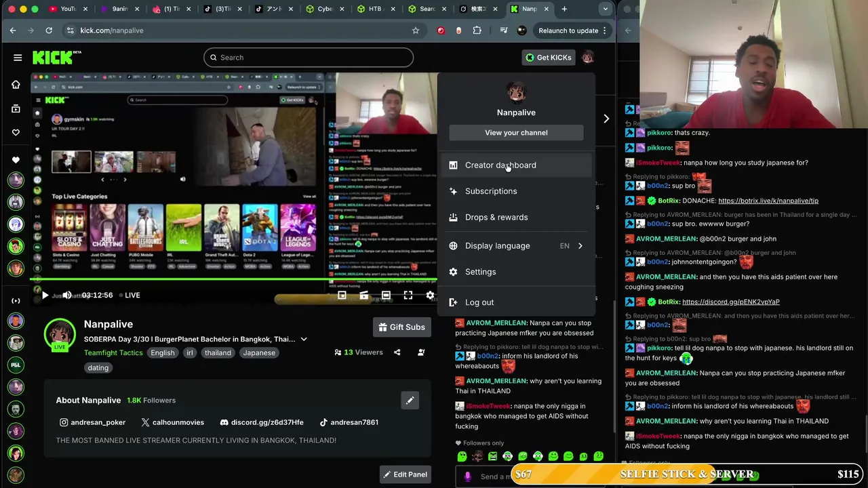The height and width of the screenshot is (488, 868).
Task: Edit the About Nanpalive section pencil
Action: [410, 401]
